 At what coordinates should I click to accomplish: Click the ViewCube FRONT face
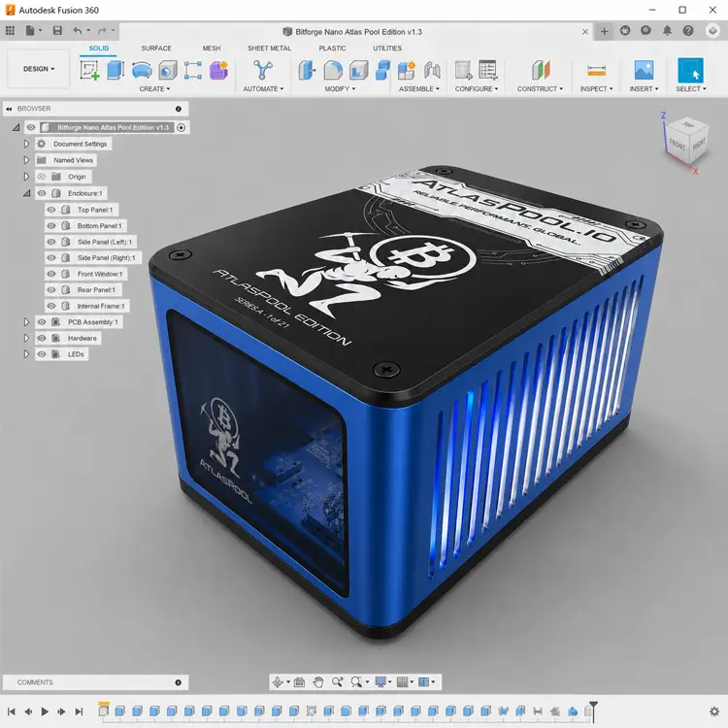(677, 145)
